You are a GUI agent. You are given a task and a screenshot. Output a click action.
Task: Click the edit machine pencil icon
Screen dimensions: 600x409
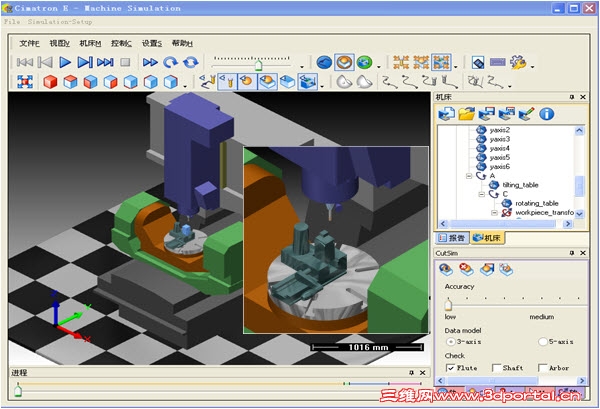[x=527, y=114]
